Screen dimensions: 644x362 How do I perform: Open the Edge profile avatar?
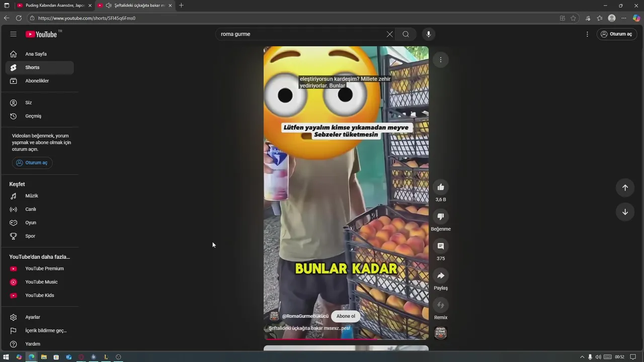click(612, 18)
